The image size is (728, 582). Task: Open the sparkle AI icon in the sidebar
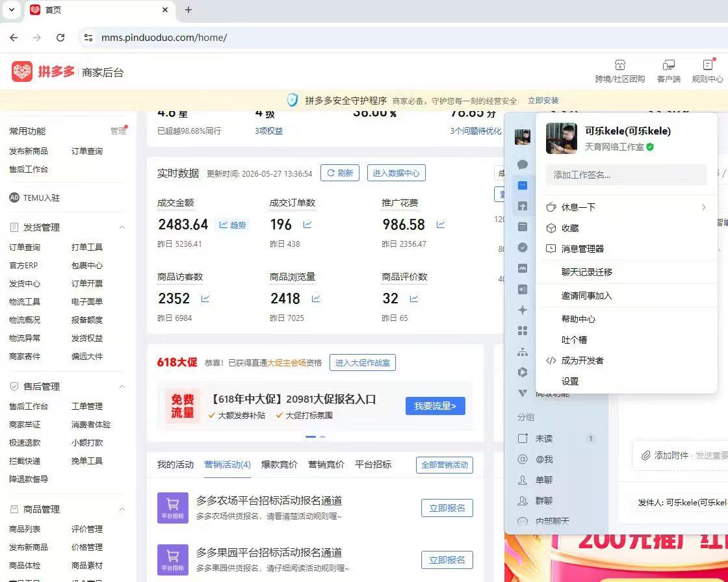tap(523, 310)
